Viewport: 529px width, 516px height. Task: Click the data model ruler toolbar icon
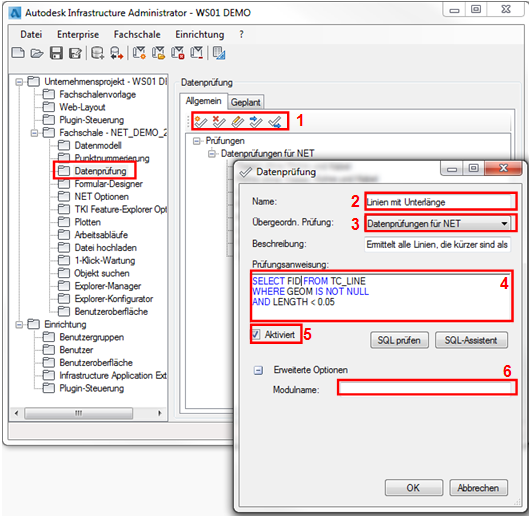coord(219,53)
